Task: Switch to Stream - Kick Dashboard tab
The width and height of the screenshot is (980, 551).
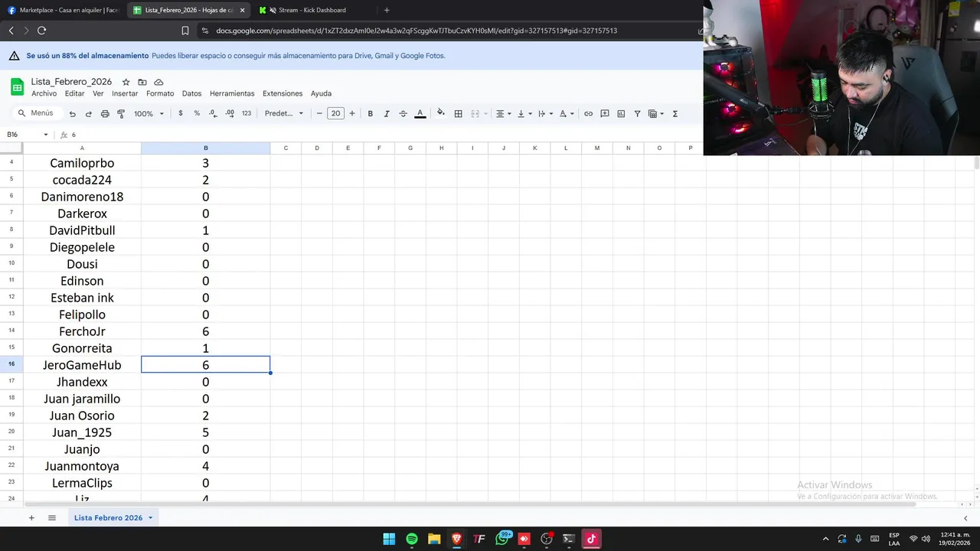Action: [x=312, y=10]
